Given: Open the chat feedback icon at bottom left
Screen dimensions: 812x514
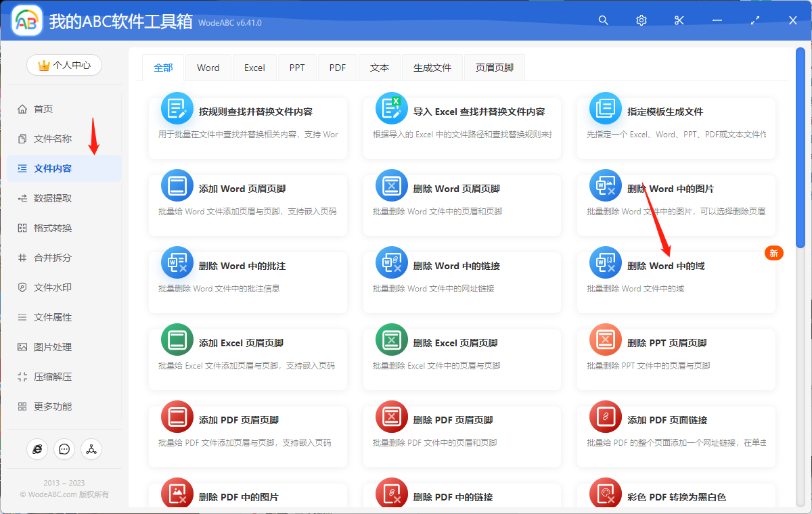Looking at the screenshot, I should (64, 449).
